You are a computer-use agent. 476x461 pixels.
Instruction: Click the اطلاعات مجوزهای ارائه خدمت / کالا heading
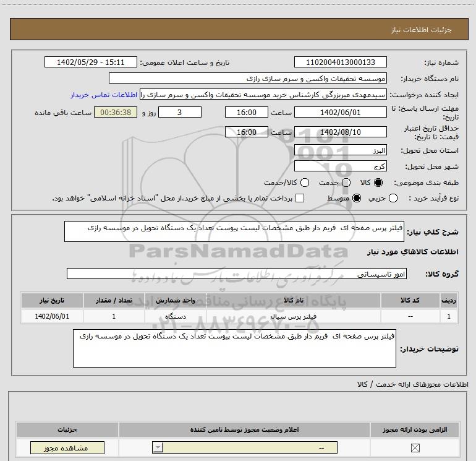click(412, 384)
